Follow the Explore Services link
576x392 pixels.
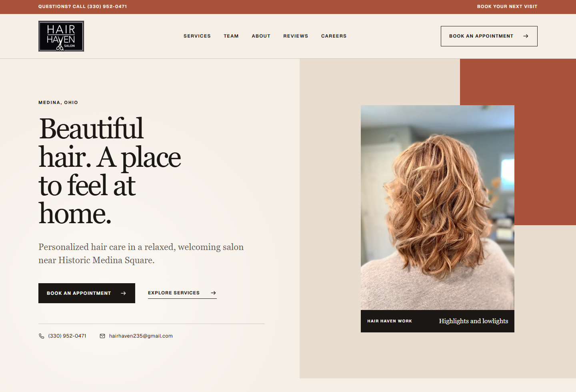(182, 293)
